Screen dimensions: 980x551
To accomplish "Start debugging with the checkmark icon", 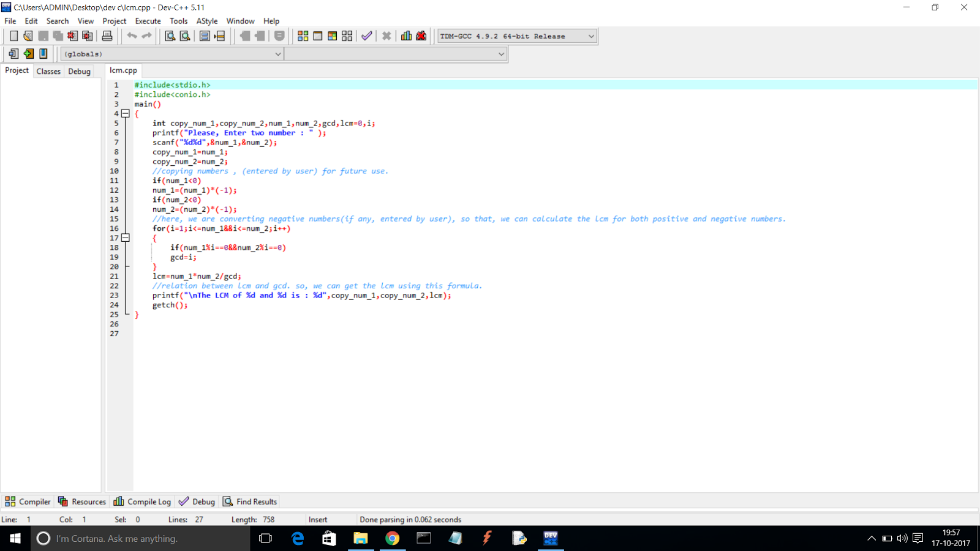I will click(366, 36).
